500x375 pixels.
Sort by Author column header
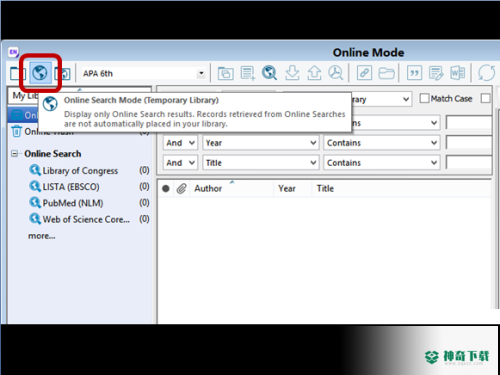[208, 189]
